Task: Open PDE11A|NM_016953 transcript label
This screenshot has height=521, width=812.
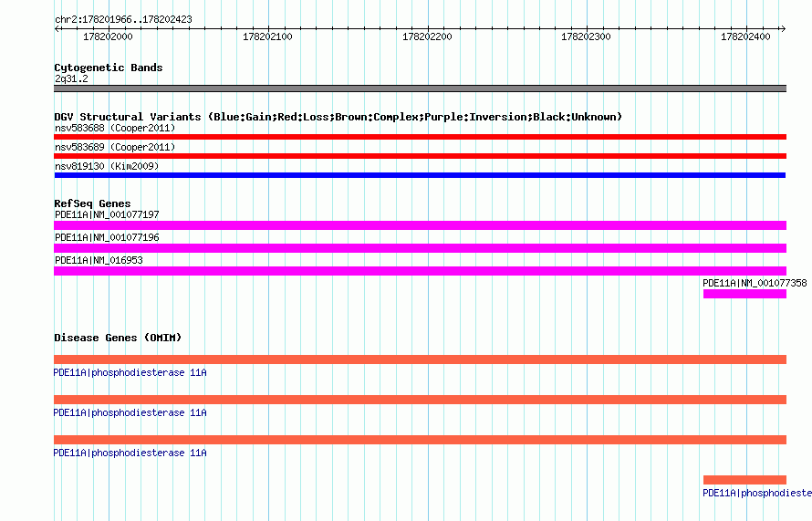Action: tap(99, 260)
